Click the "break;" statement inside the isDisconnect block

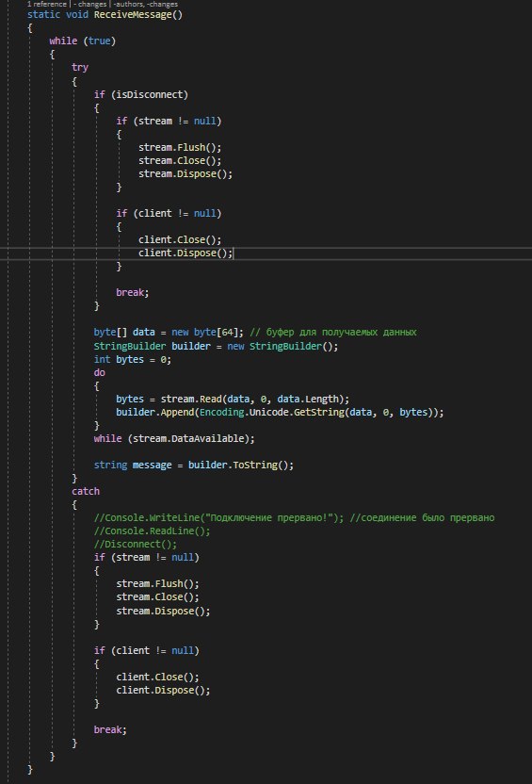[133, 292]
